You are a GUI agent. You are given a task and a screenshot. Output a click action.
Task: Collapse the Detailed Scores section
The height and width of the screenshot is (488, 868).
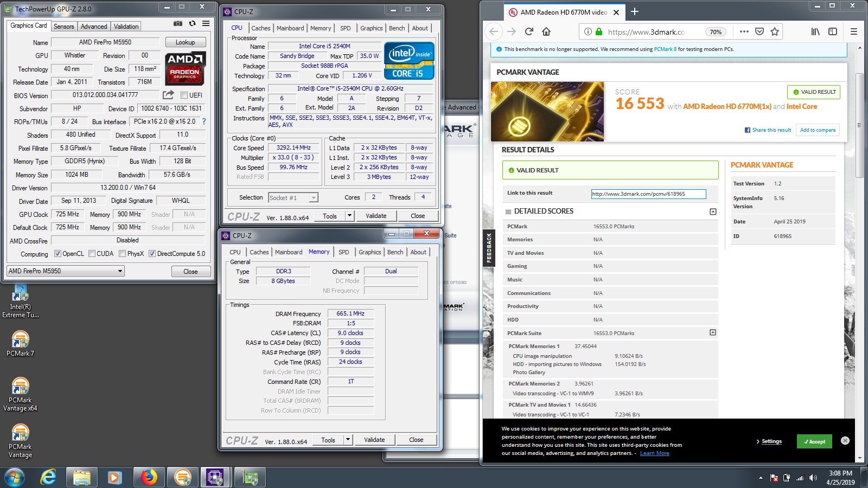(x=713, y=211)
